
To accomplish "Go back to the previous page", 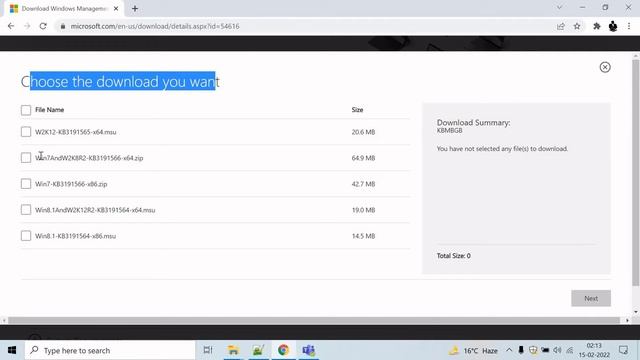I will [11, 26].
